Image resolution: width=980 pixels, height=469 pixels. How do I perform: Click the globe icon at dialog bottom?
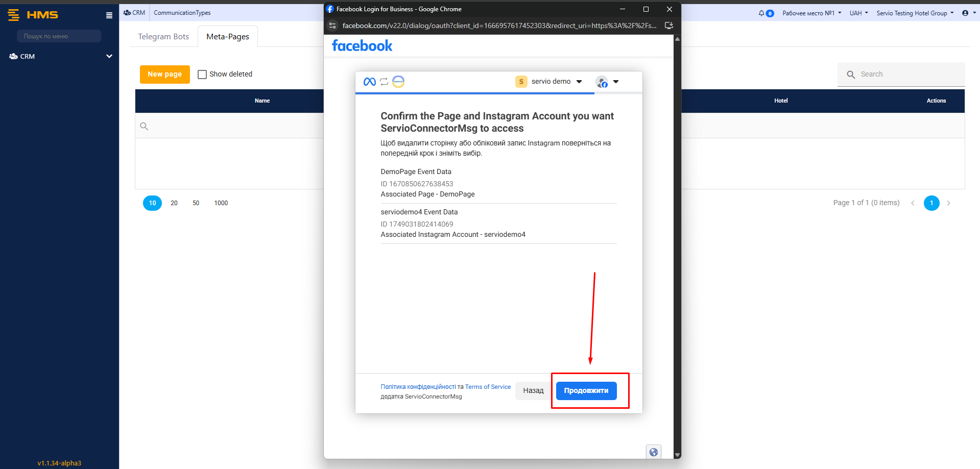coord(654,452)
